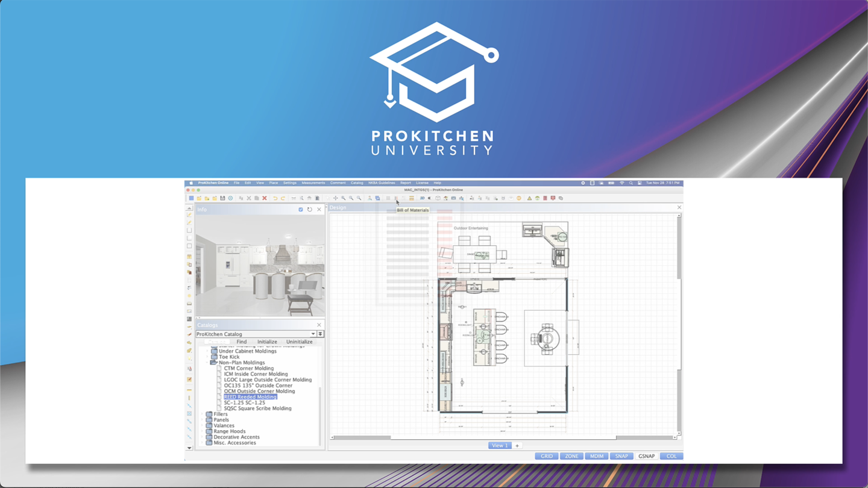Open the Catalog menu

coord(357,183)
